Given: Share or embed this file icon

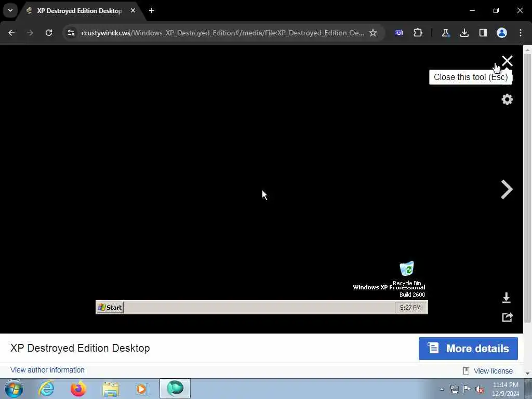Looking at the screenshot, I should [507, 317].
